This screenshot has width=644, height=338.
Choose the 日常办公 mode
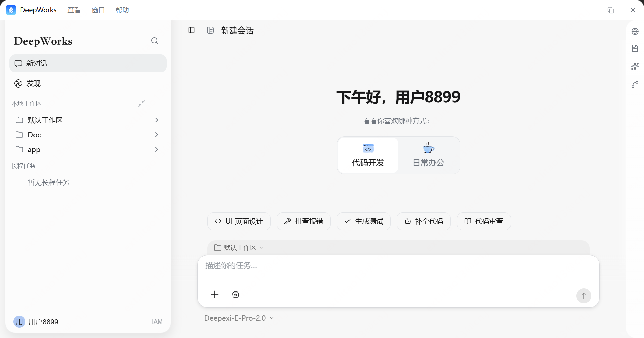pos(429,156)
